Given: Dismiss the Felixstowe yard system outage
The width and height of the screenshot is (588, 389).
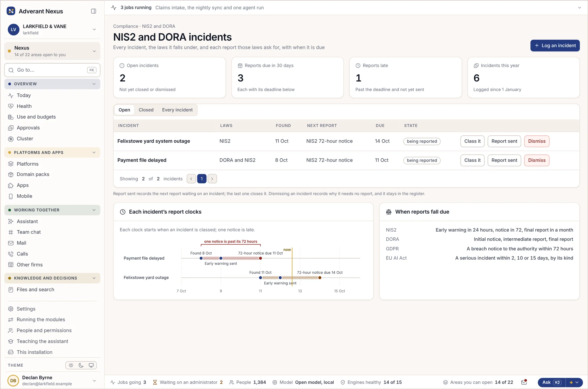Looking at the screenshot, I should 537,141.
